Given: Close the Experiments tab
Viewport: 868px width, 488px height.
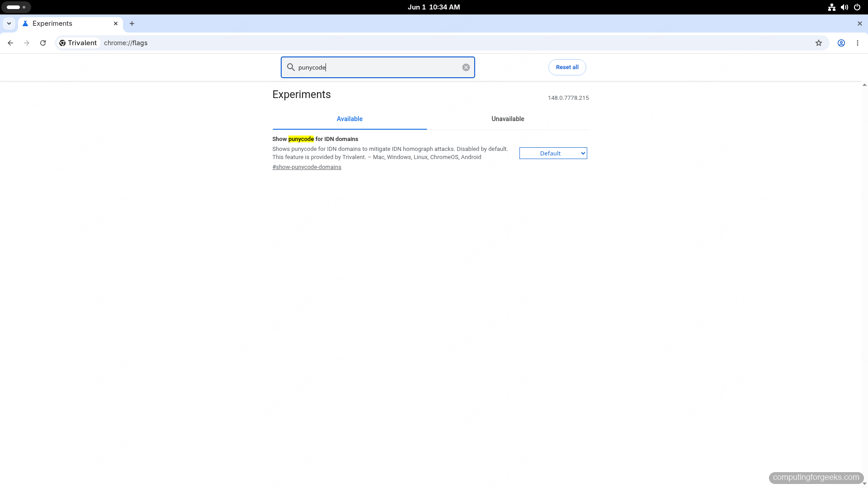Looking at the screenshot, I should pyautogui.click(x=116, y=23).
